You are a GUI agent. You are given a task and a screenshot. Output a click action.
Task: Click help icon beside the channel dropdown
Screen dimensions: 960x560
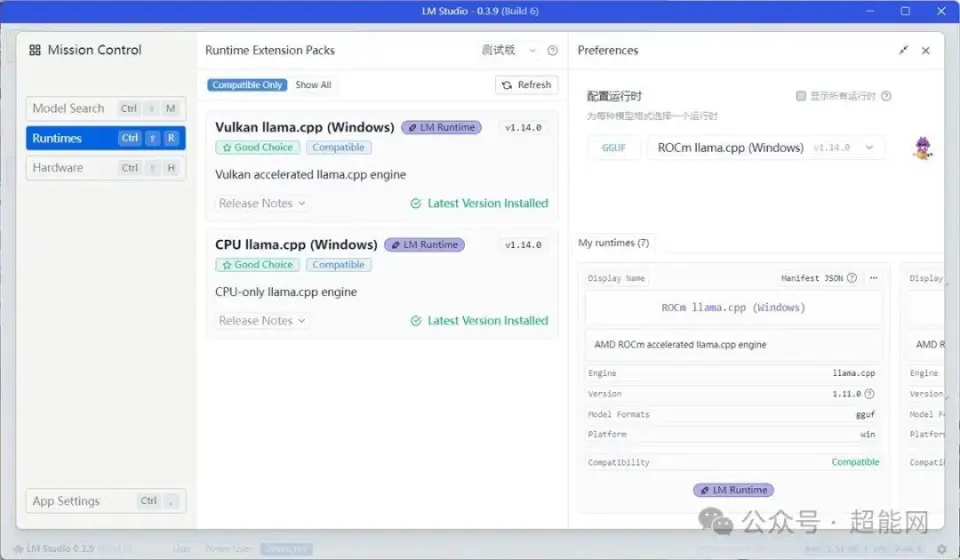tap(552, 50)
